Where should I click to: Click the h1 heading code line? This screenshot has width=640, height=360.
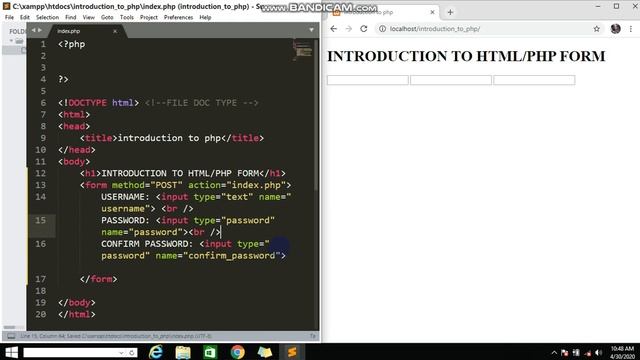point(182,173)
